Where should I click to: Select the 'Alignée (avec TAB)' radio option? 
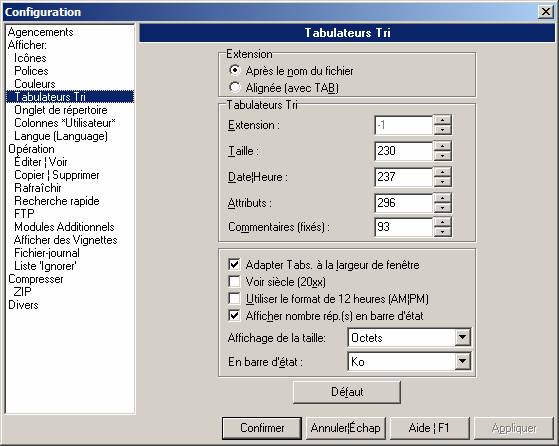(235, 87)
